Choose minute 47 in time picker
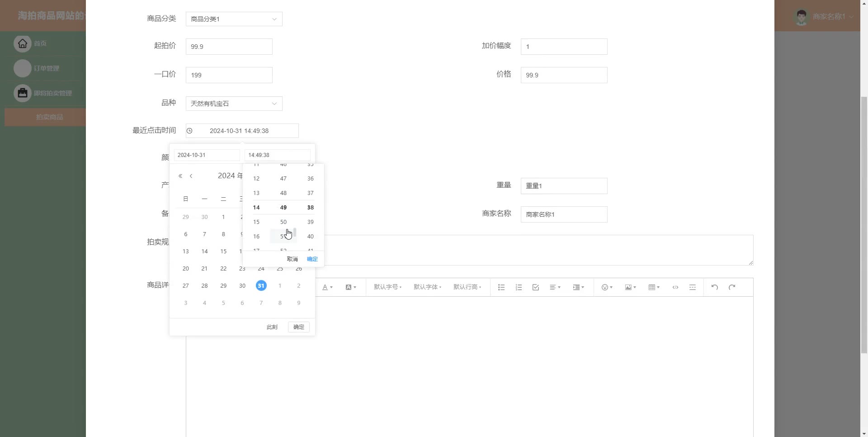 tap(283, 179)
